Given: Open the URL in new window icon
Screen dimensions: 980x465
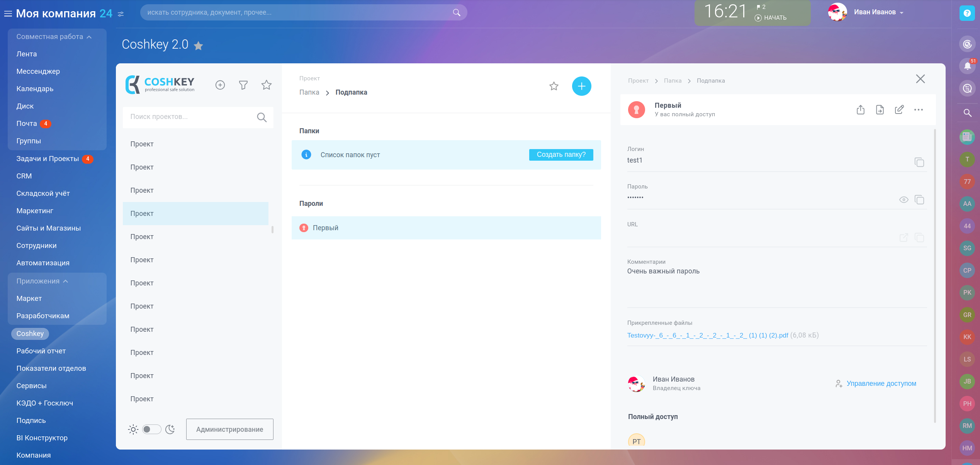Looking at the screenshot, I should (904, 238).
